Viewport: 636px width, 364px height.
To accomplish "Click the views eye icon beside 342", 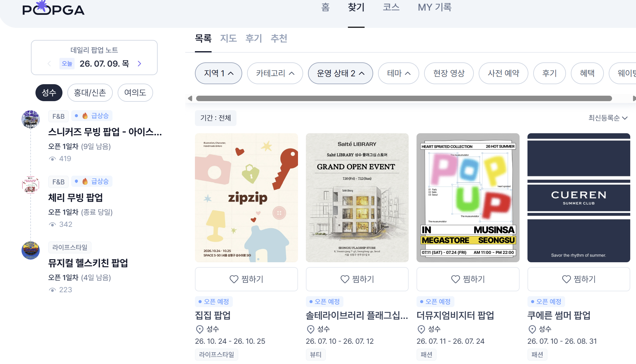I will tap(52, 225).
